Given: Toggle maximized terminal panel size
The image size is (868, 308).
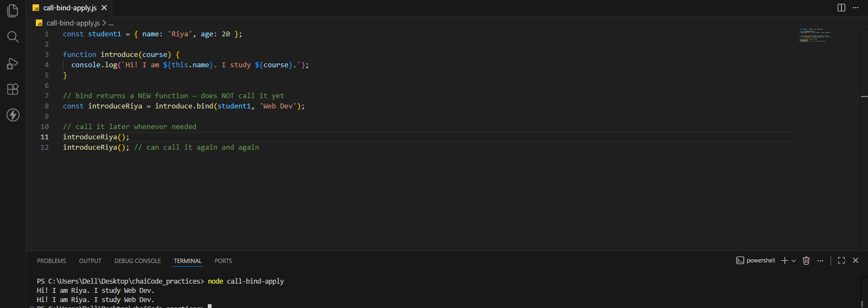Looking at the screenshot, I should 841,261.
